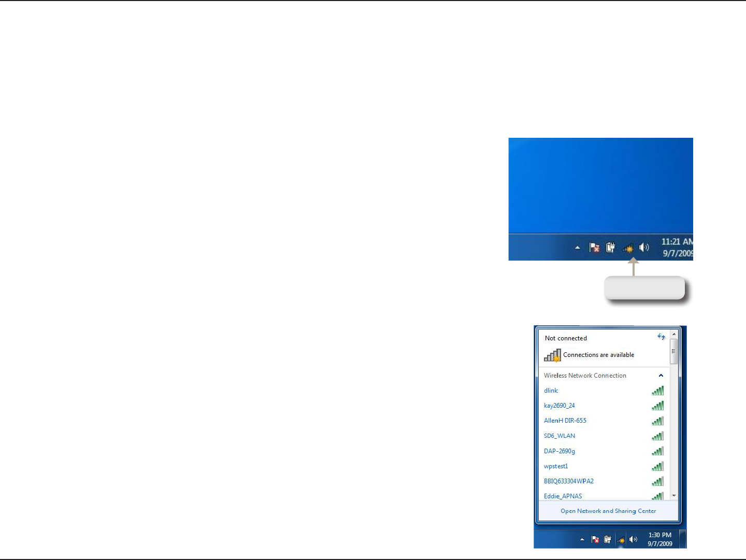Open the volume icon in the 1:30 PM taskbar
Screen dimensions: 746x560
pyautogui.click(x=633, y=539)
